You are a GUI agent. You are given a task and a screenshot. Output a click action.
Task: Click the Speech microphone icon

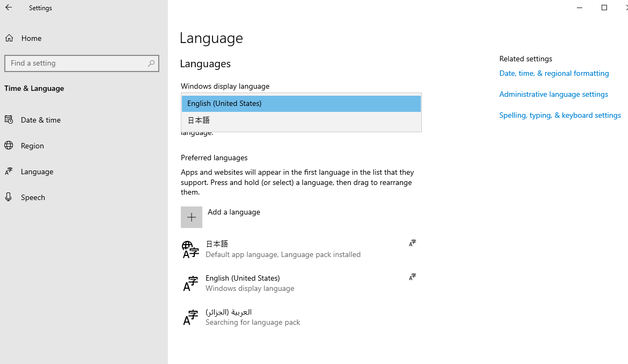[9, 197]
